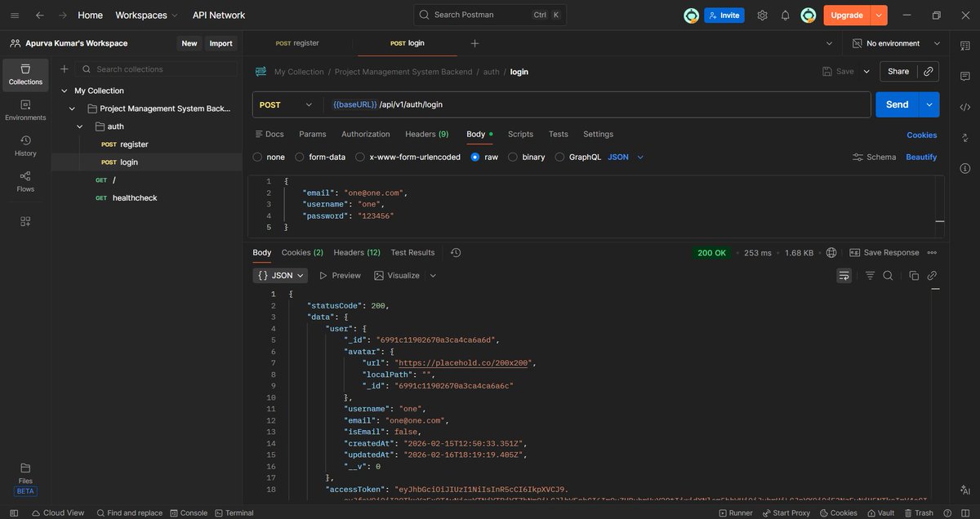
Task: Switch to the Params tab
Action: coord(312,134)
